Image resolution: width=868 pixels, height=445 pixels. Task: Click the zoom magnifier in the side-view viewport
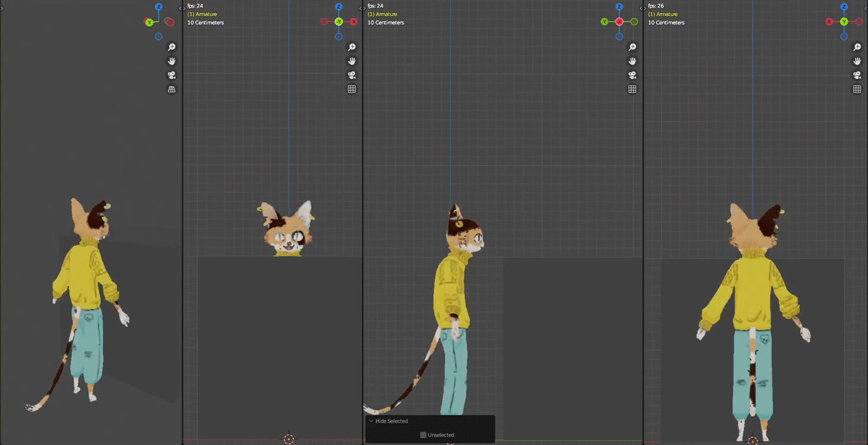pyautogui.click(x=632, y=47)
